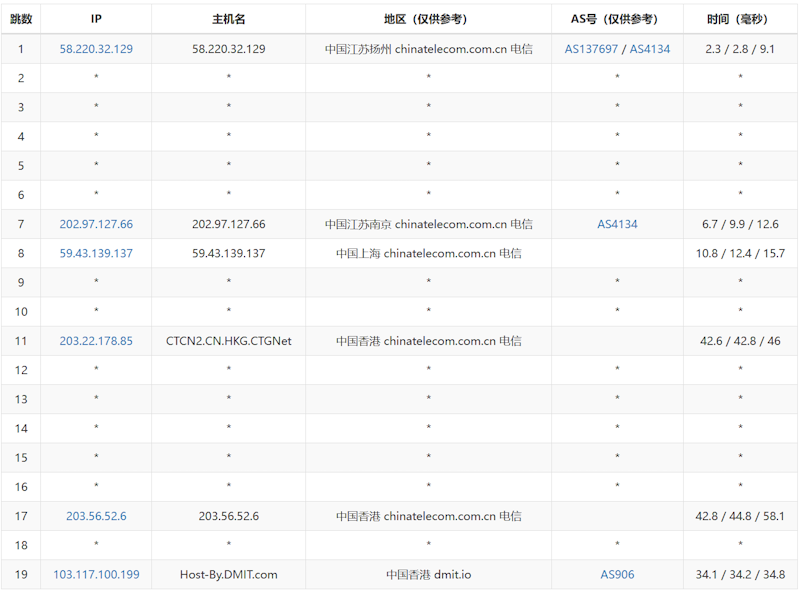This screenshot has height=594, width=800.
Task: Select hop number 12
Action: (x=21, y=370)
